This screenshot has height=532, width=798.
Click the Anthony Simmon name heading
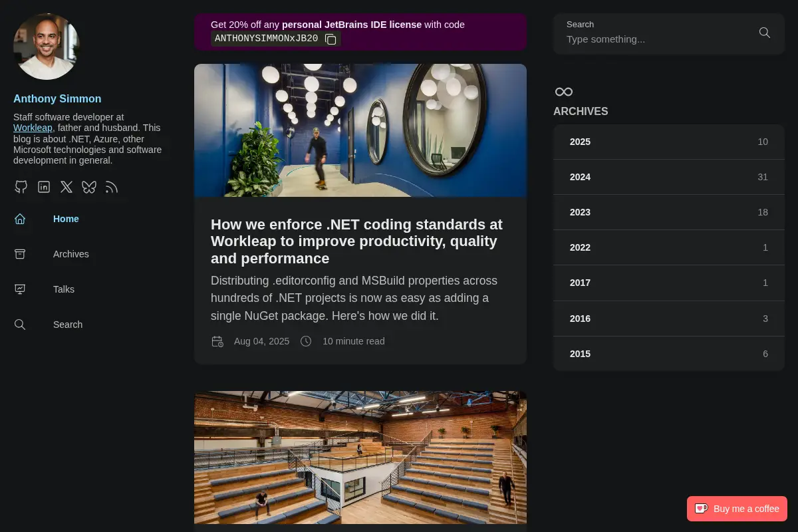click(x=57, y=98)
